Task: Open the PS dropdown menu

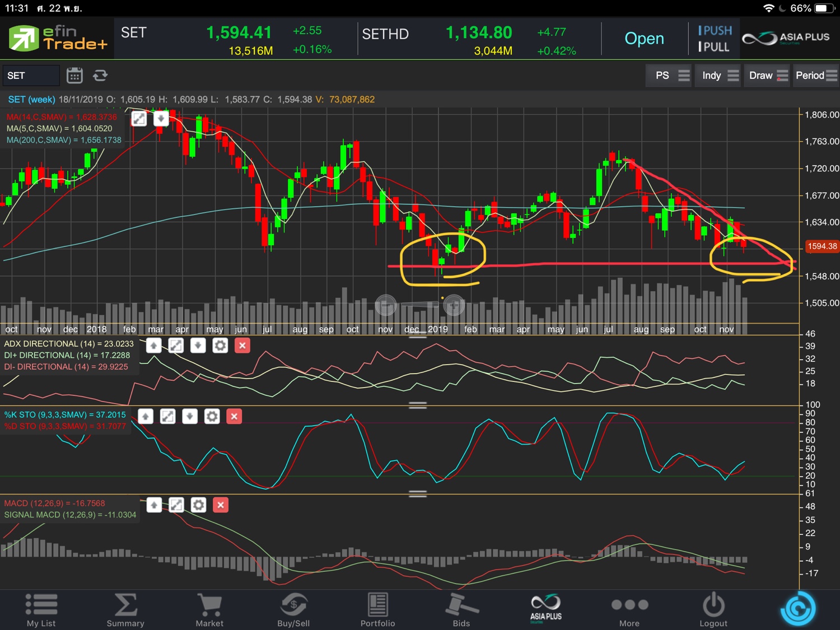Action: click(x=669, y=76)
